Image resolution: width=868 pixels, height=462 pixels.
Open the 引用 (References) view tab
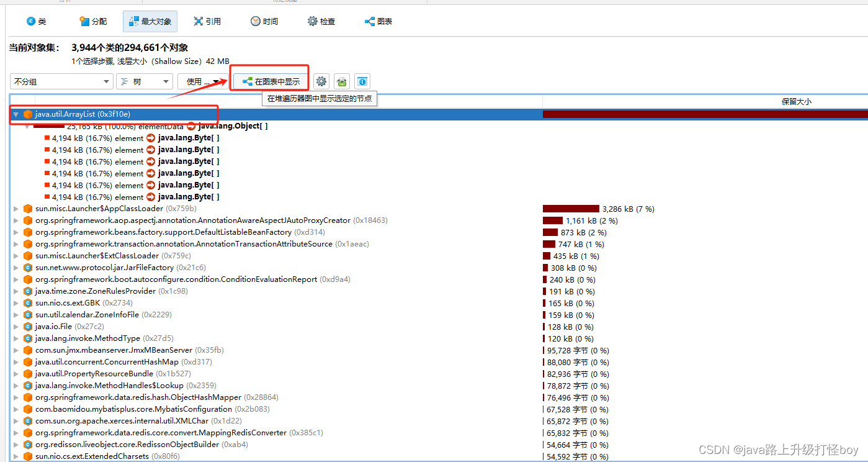coord(207,21)
